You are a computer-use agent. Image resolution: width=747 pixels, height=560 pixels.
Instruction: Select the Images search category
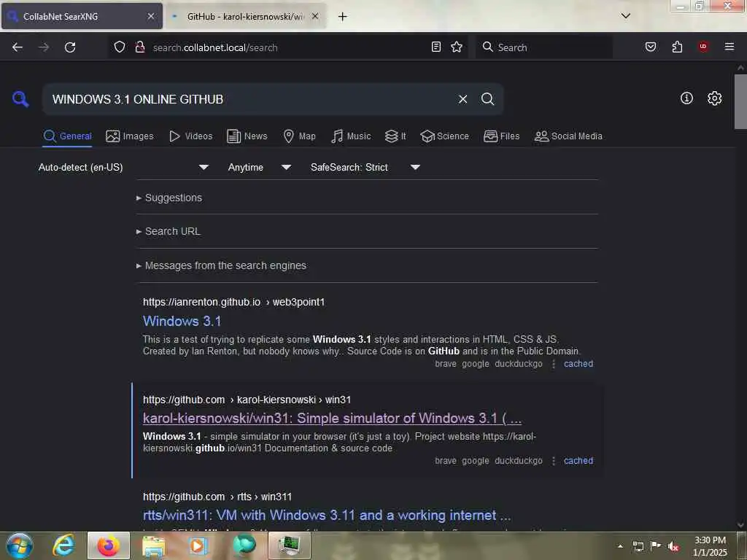pyautogui.click(x=130, y=136)
